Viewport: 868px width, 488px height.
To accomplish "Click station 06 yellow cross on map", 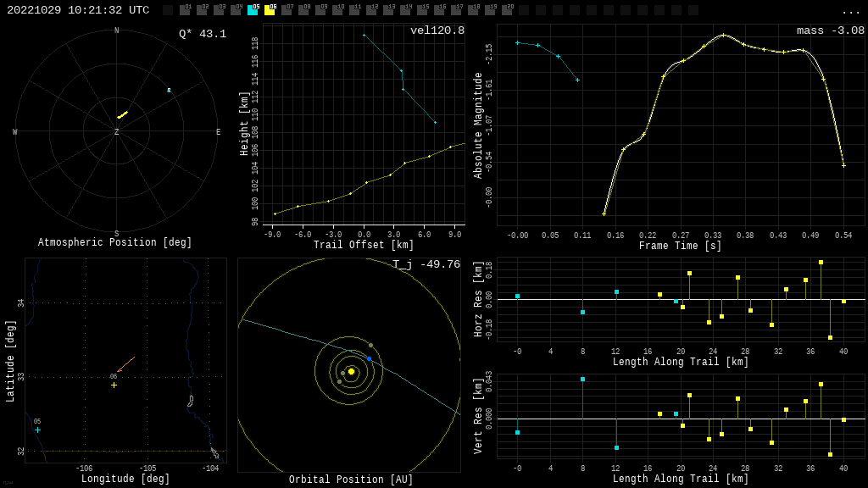I will pos(114,385).
